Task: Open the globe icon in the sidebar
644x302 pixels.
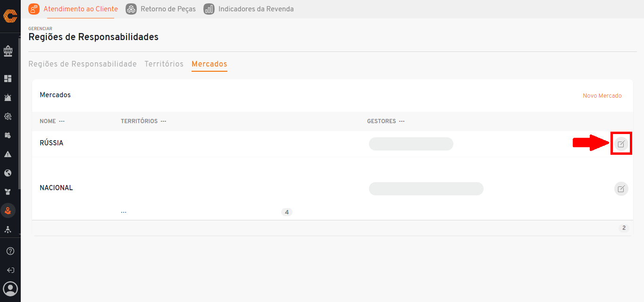Action: click(8, 173)
